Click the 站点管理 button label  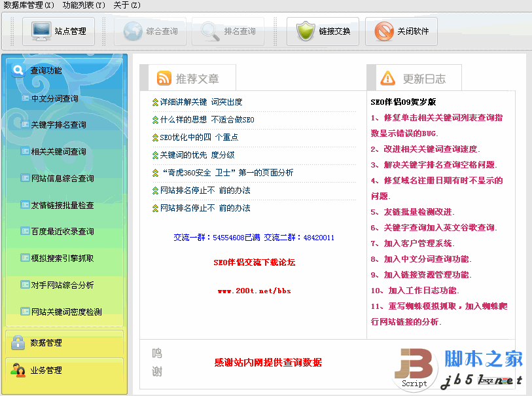click(71, 31)
